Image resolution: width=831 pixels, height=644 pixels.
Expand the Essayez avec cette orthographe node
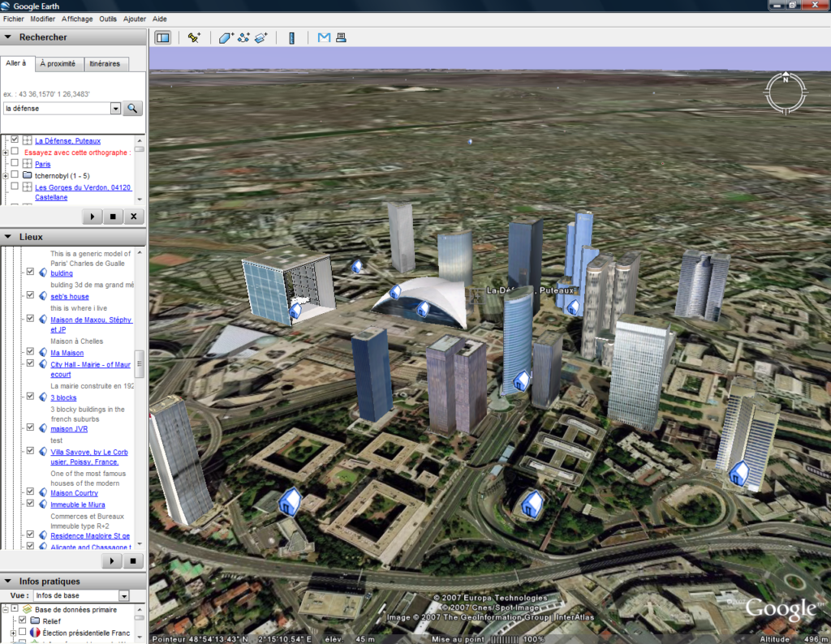pyautogui.click(x=6, y=152)
